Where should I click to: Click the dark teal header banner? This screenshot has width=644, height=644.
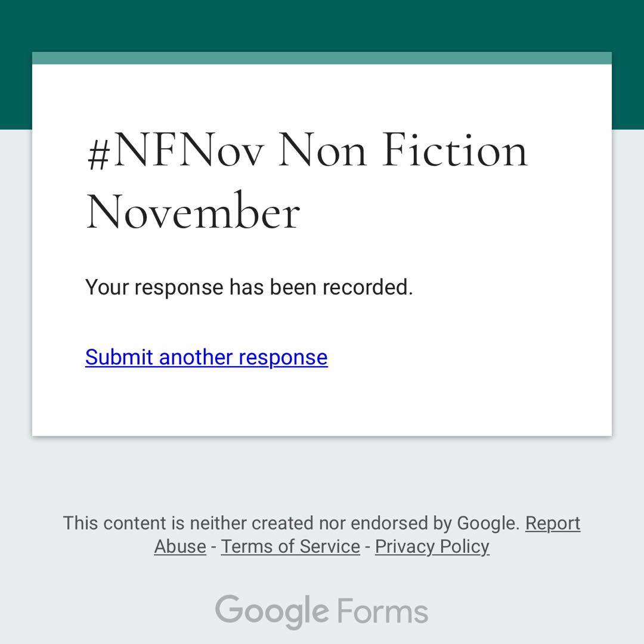[322, 25]
